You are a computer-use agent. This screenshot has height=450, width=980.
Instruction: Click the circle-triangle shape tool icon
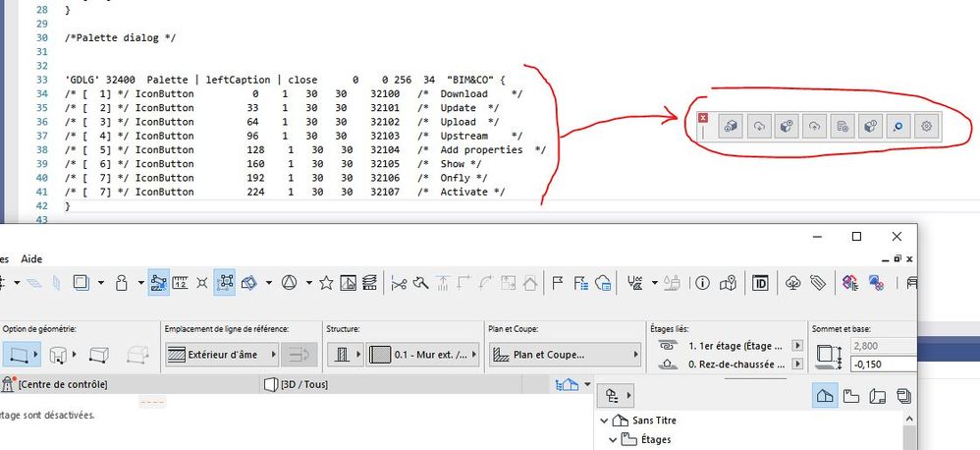coord(289,283)
